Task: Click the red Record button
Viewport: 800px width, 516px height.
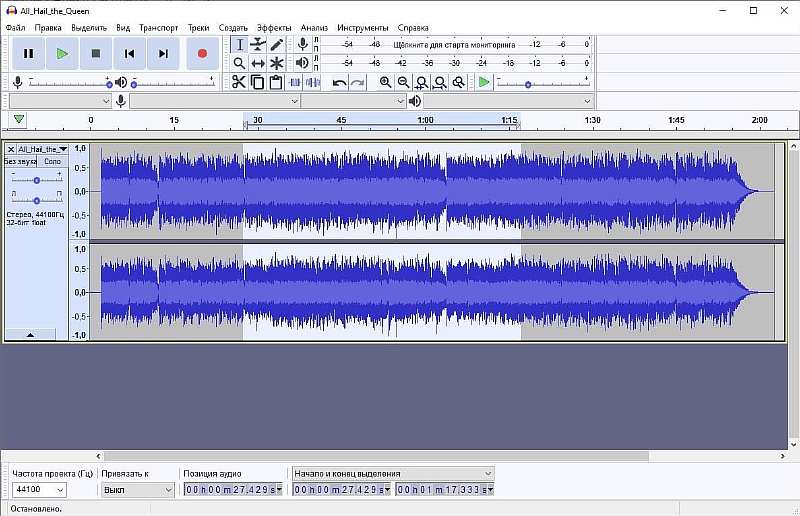Action: pos(202,53)
